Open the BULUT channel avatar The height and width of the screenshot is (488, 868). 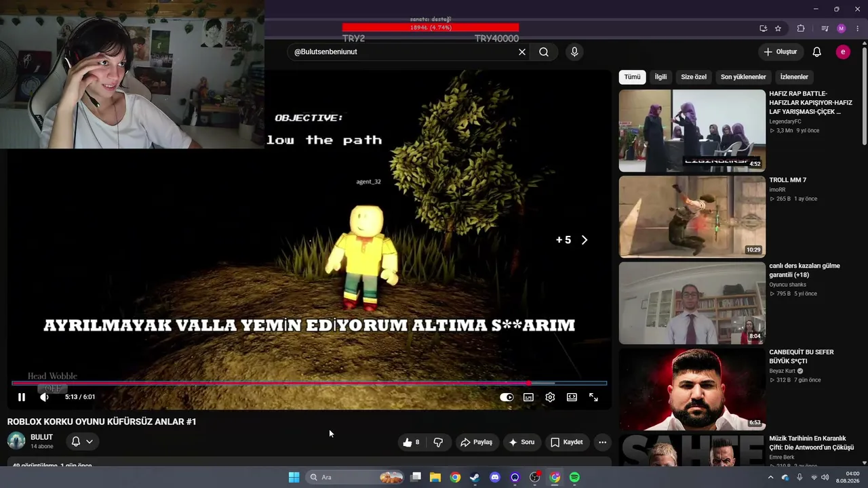tap(16, 441)
